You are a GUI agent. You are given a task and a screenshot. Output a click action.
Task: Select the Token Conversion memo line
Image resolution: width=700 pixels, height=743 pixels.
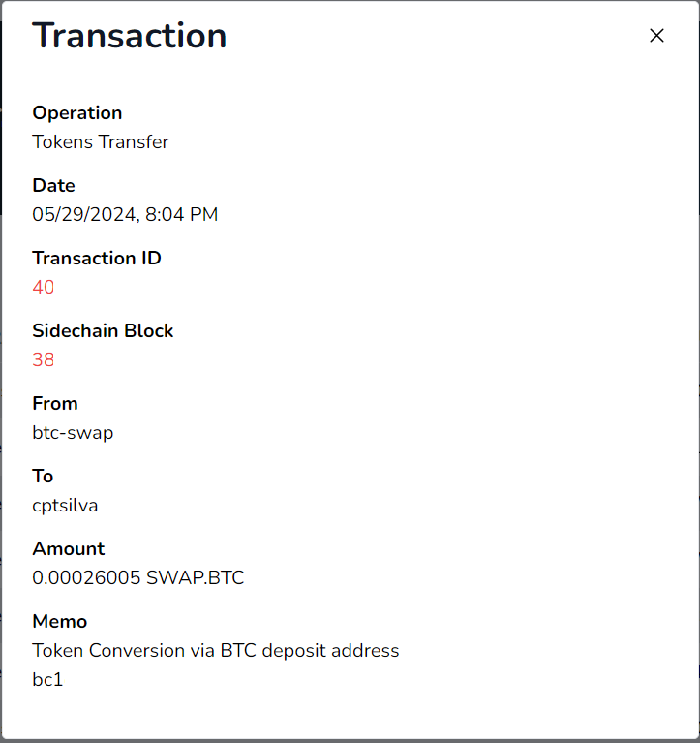215,651
